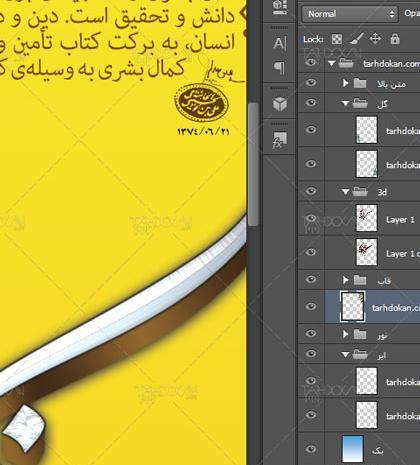Toggle visibility of the نور group
Viewport: 420px width, 465px height.
coord(311,333)
